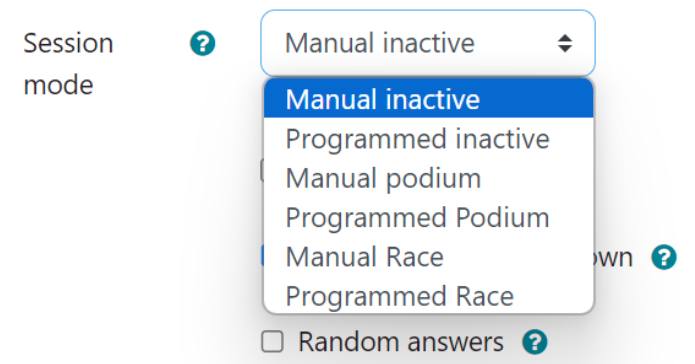Click blank space between Random answers text and its help icon

point(513,342)
